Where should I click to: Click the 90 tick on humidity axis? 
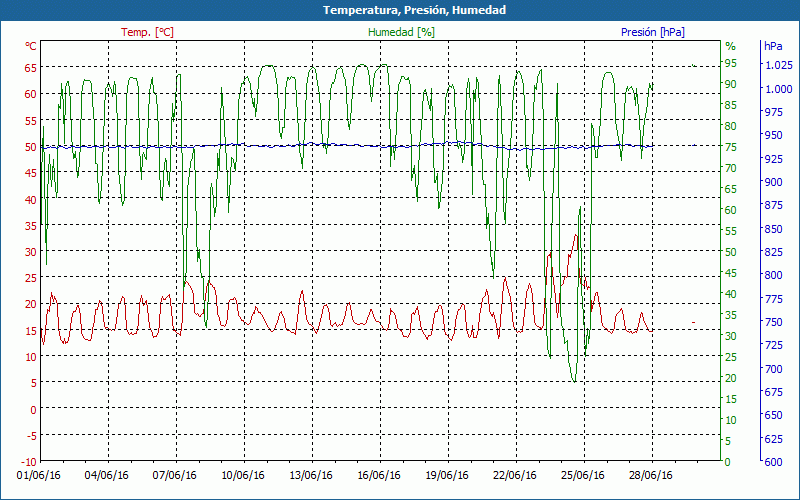pyautogui.click(x=731, y=84)
